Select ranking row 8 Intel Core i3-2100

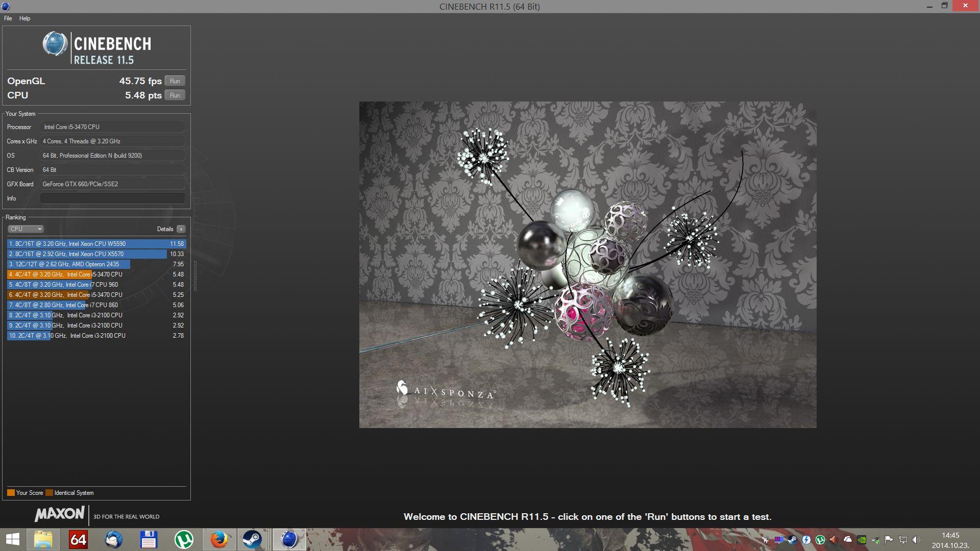click(96, 315)
